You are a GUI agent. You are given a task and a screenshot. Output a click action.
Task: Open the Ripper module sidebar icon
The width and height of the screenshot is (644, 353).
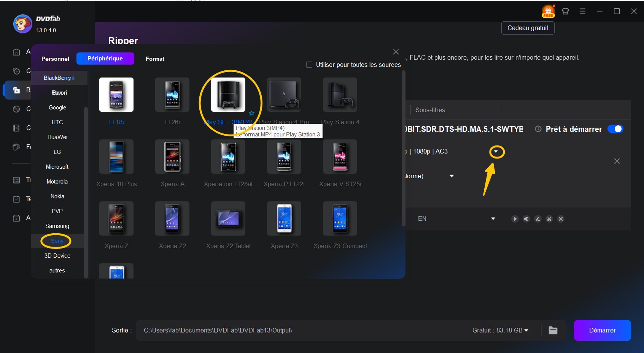click(16, 90)
